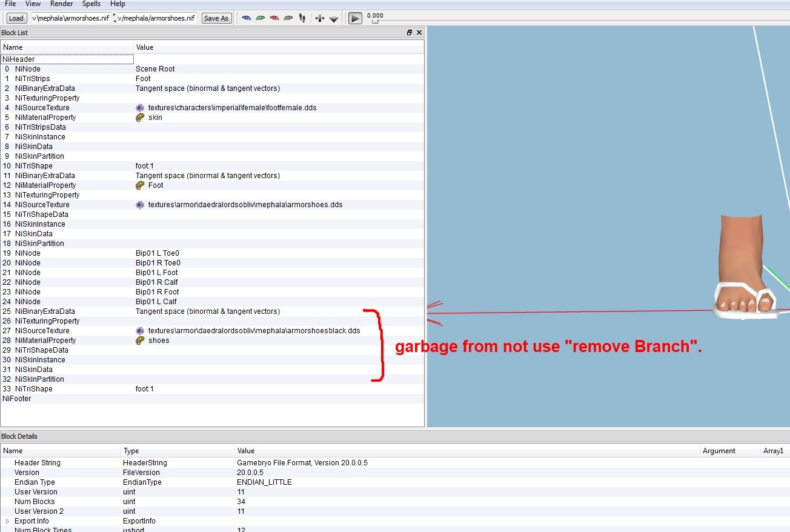790x532 pixels.
Task: Select block 3 NiTexturingProperty
Action: [212, 98]
